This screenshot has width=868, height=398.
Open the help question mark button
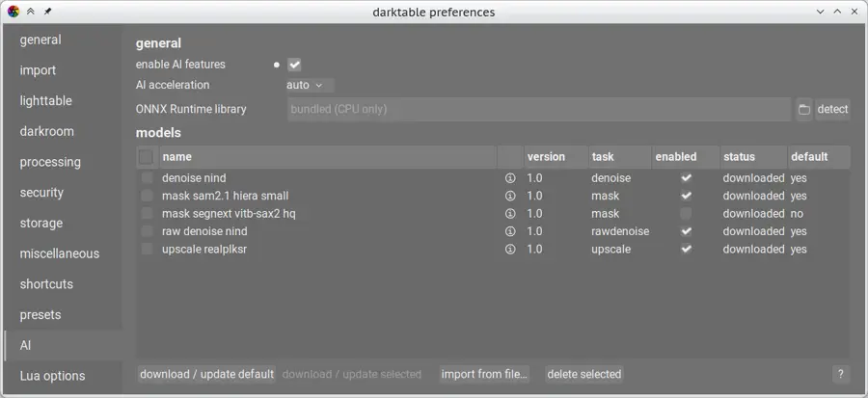840,374
